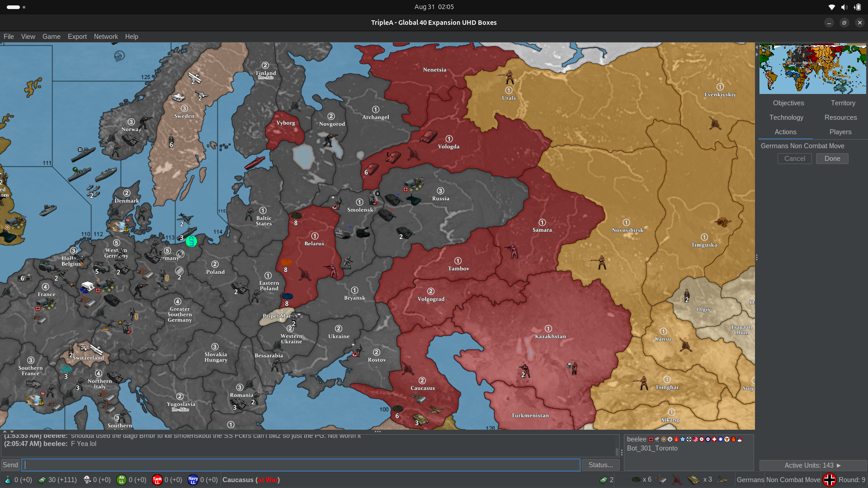Screen dimensions: 868x488
Task: Click Done to end Non Combat Move
Action: pyautogui.click(x=832, y=159)
